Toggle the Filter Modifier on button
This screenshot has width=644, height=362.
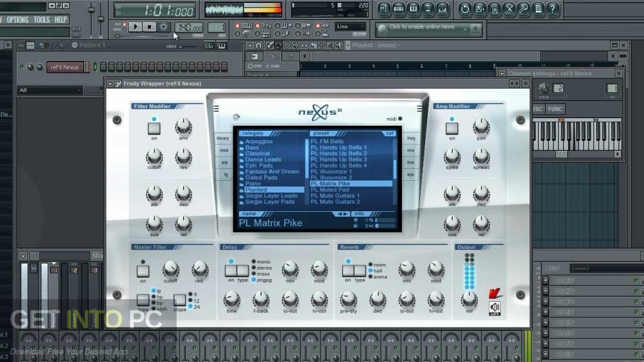[154, 128]
